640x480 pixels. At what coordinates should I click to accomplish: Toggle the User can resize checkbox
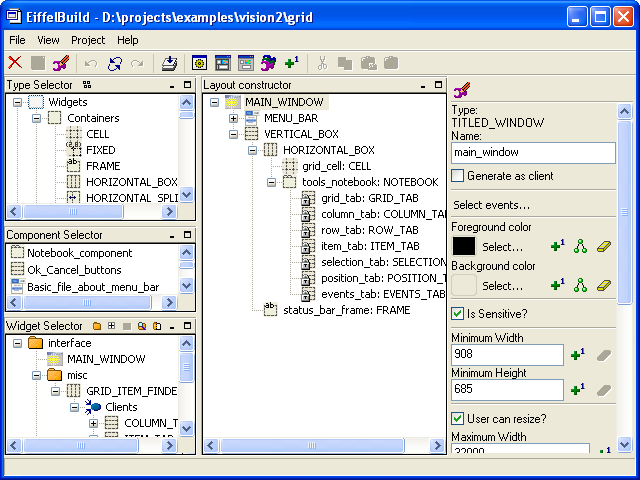point(458,418)
